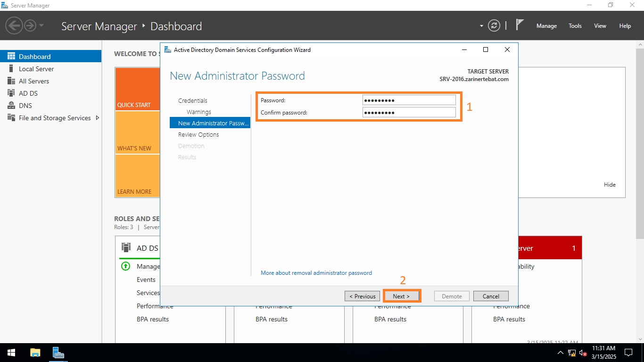Screen dimensions: 644x362
Task: Open the Manage menu
Action: coord(546,26)
